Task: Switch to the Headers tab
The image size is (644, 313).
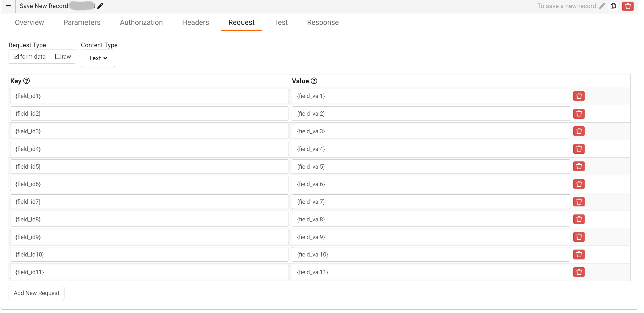Action: (195, 22)
